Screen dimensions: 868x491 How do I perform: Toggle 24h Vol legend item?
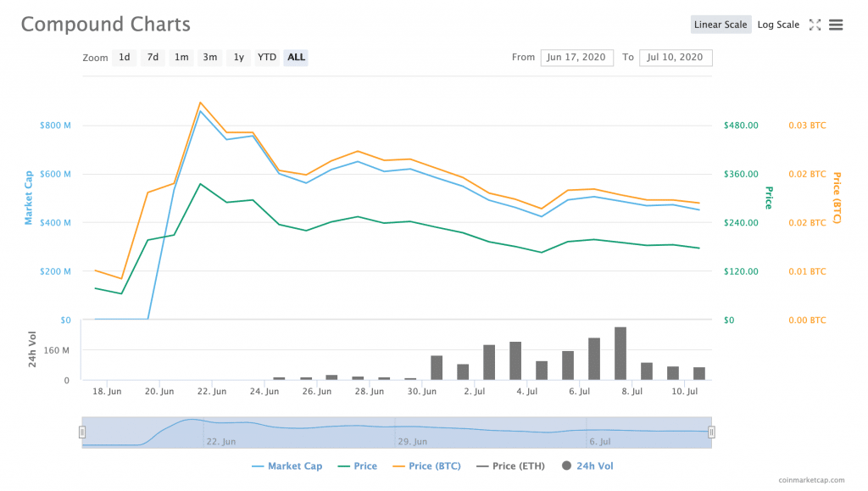click(x=587, y=466)
